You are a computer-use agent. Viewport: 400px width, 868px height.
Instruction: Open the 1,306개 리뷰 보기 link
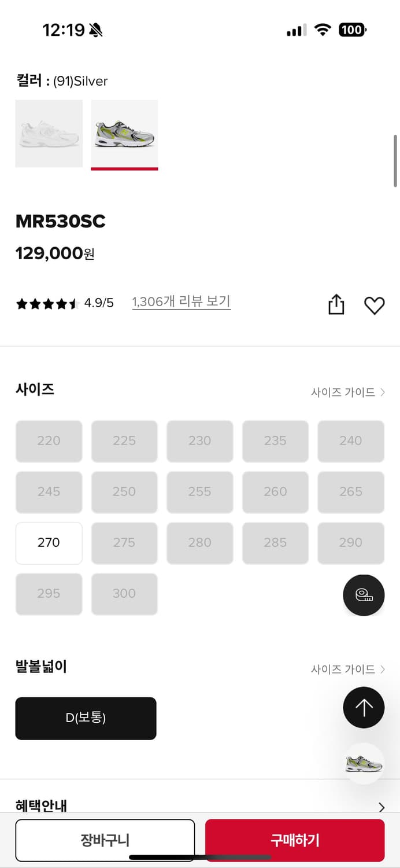pos(181,301)
